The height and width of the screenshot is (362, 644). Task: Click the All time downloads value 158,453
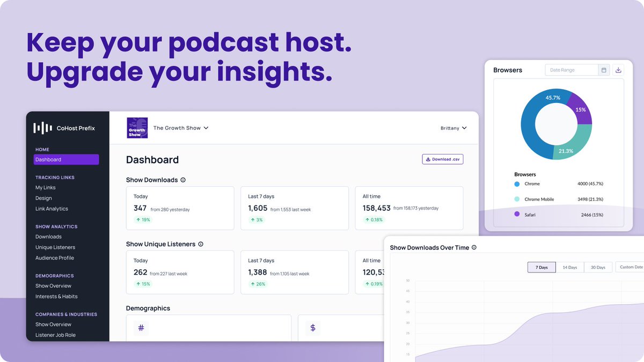click(377, 208)
